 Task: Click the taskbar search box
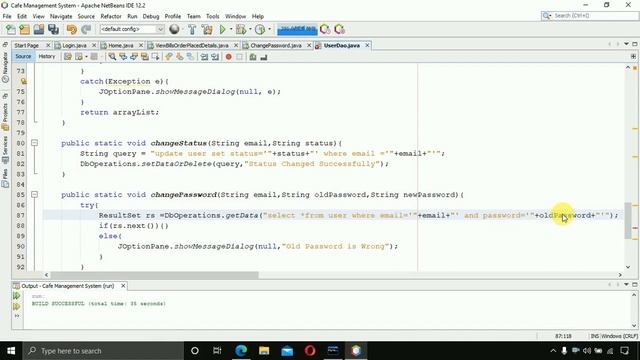click(103, 351)
